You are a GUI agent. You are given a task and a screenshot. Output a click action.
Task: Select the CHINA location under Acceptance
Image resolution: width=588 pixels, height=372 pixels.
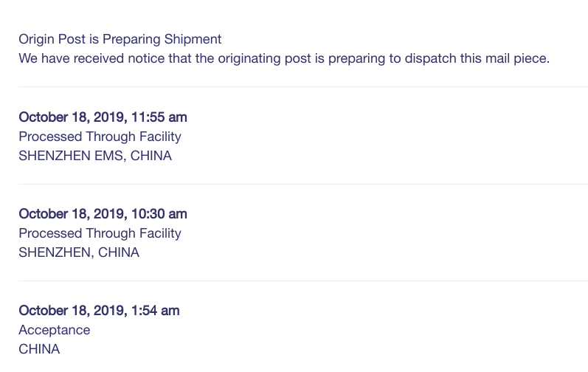[x=39, y=349]
